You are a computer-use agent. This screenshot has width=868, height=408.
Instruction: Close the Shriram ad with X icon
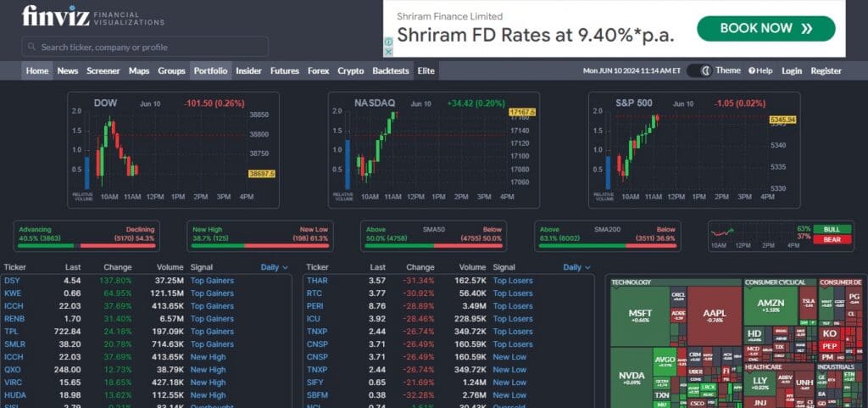coord(388,52)
